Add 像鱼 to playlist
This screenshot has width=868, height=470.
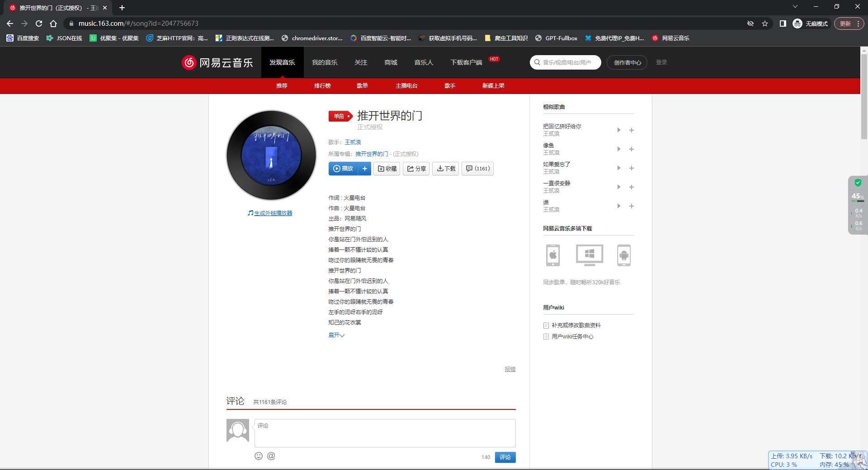(x=632, y=149)
